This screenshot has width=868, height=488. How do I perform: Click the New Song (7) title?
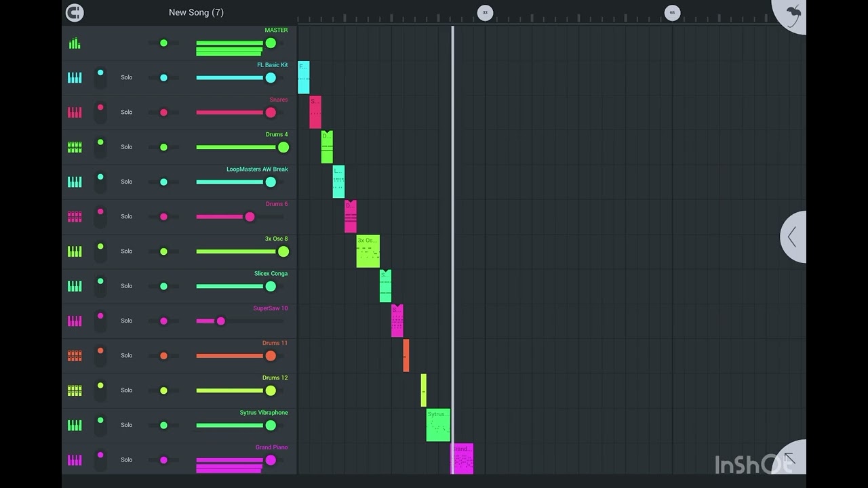196,12
